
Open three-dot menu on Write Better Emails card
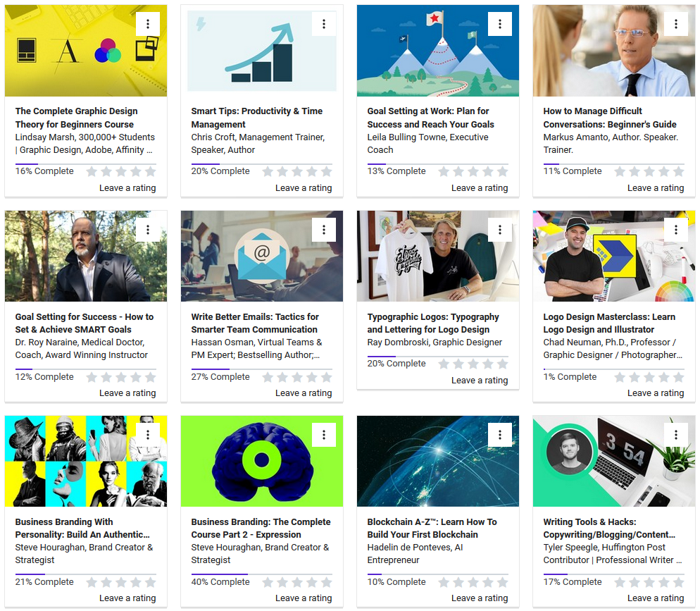point(324,230)
